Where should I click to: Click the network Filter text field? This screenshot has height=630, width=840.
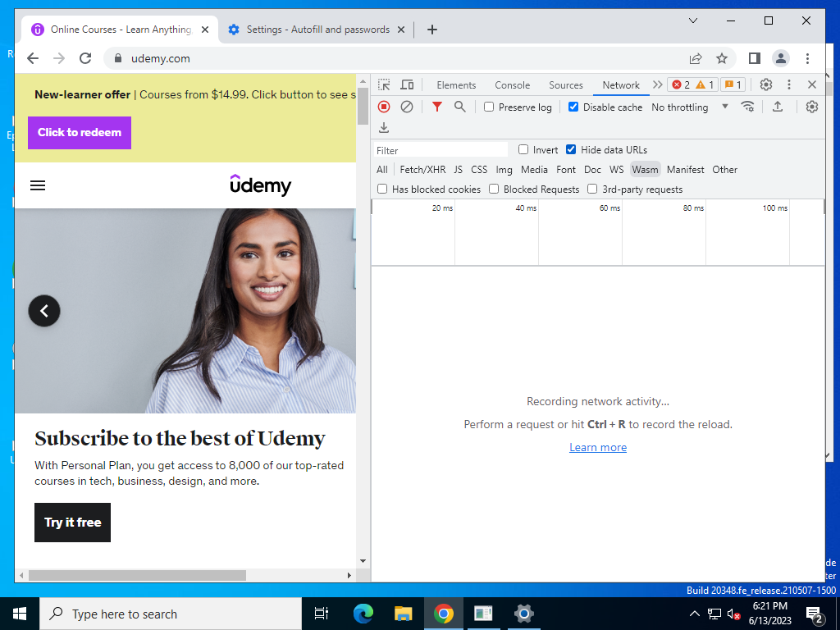pyautogui.click(x=441, y=150)
